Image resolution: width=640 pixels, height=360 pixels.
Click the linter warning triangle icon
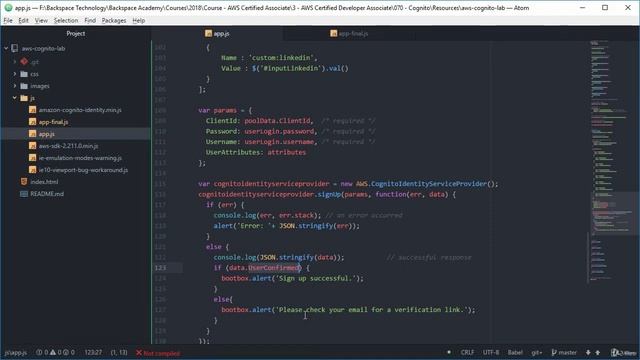[x=53, y=352]
